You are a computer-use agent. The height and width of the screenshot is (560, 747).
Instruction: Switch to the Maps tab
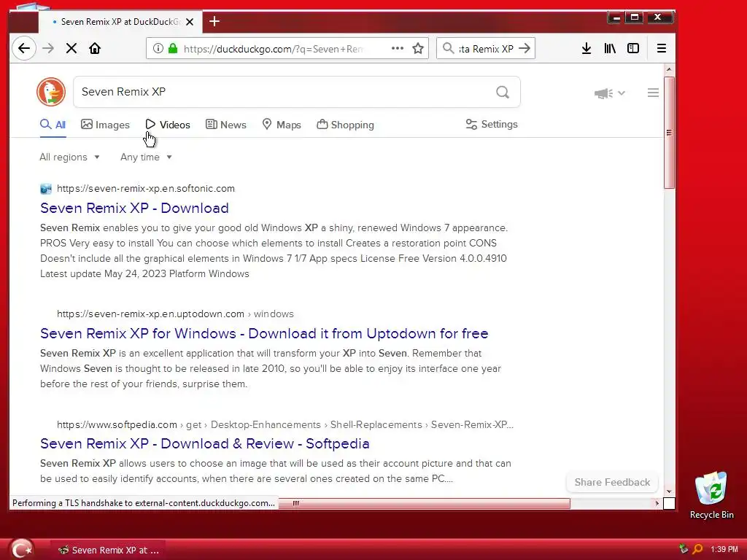click(282, 125)
